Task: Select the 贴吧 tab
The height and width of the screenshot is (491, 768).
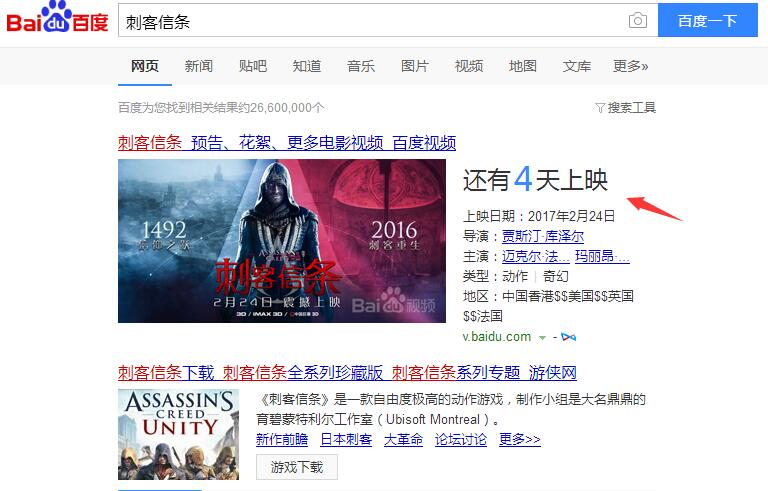Action: click(253, 66)
